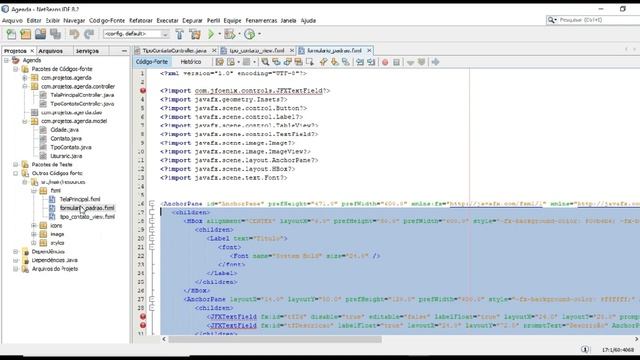The height and width of the screenshot is (360, 640).
Task: Expand the icons folder node
Action: 34,225
